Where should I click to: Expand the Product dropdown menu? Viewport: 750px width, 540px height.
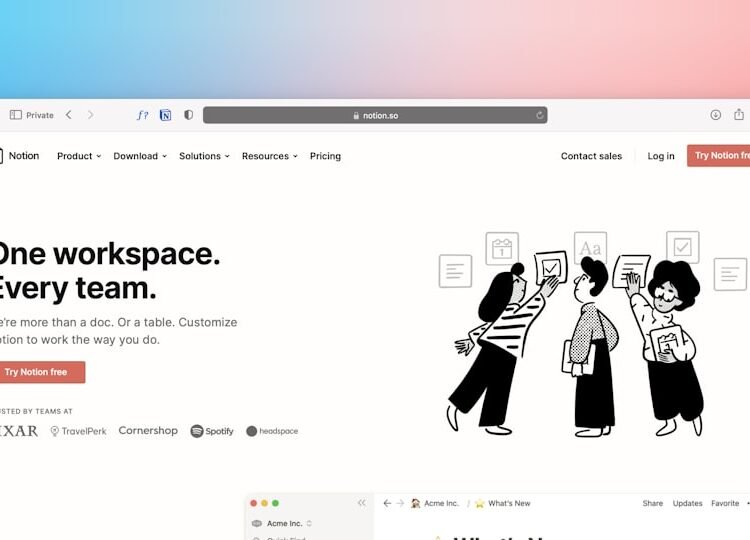click(79, 156)
